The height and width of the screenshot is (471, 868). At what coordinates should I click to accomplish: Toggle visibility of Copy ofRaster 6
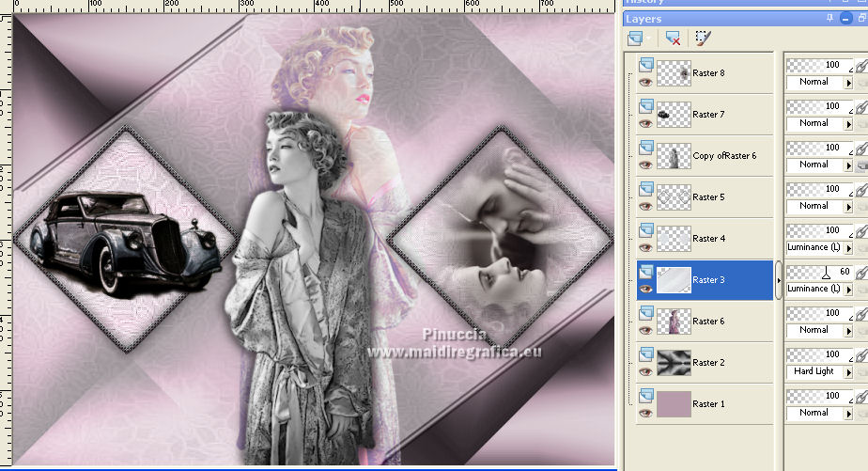coord(645,165)
